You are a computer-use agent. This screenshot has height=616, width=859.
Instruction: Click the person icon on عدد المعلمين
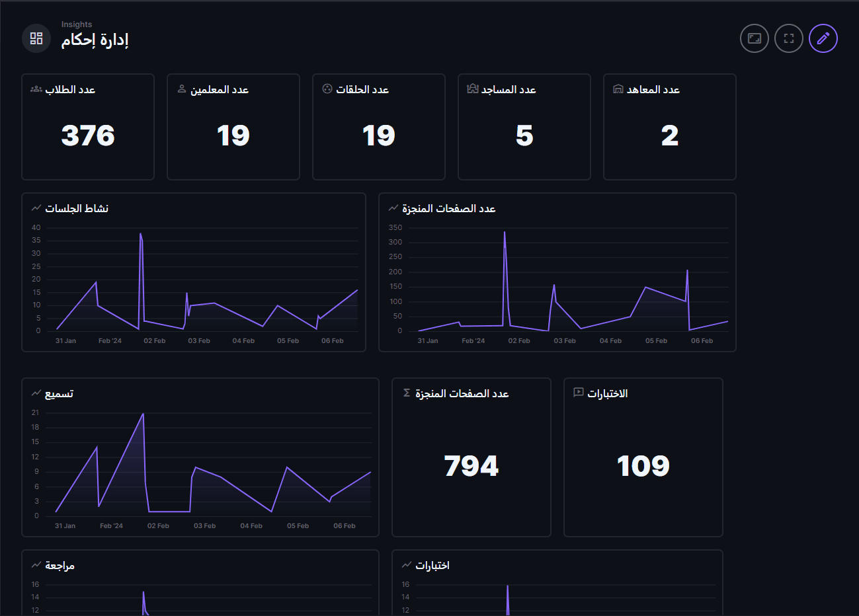click(x=182, y=89)
